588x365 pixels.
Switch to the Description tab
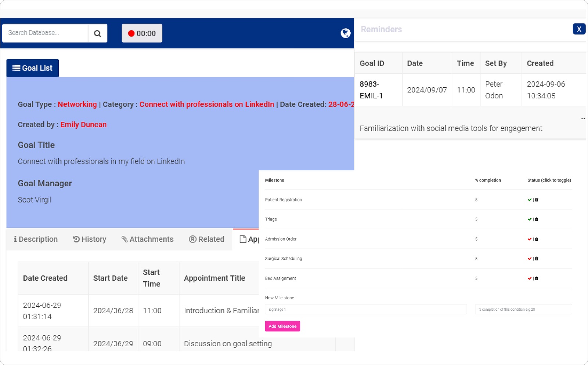[36, 239]
